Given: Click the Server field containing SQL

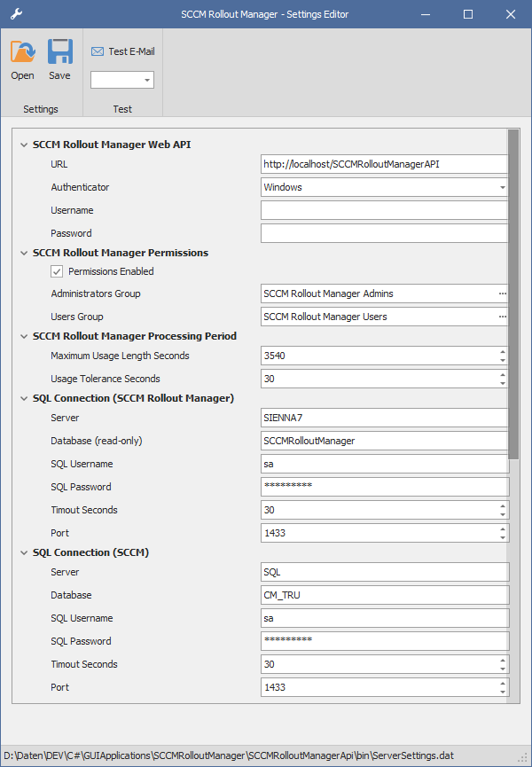Looking at the screenshot, I should coord(385,572).
